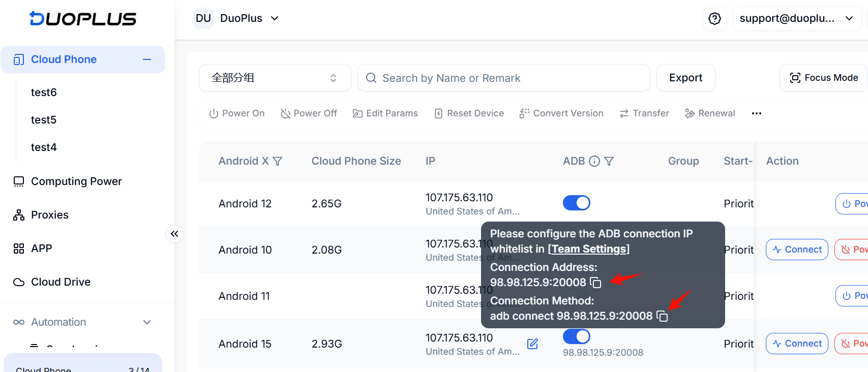Expand the Automation section

click(82, 322)
